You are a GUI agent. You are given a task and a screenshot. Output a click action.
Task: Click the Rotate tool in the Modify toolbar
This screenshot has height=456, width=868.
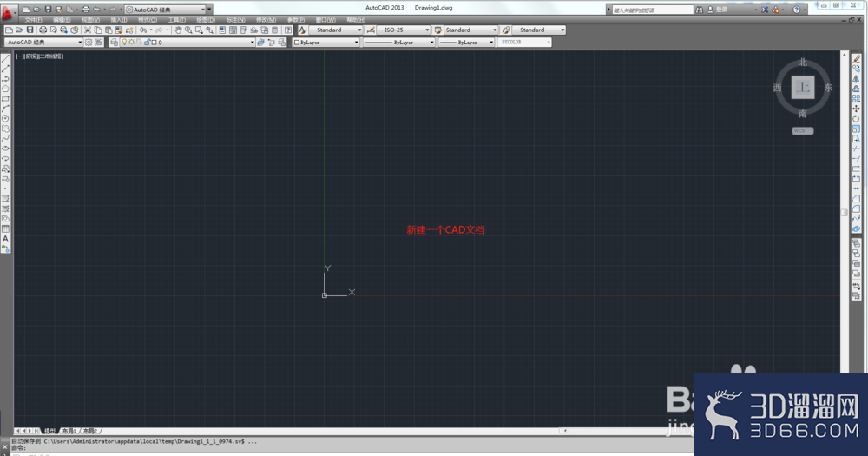(x=857, y=119)
